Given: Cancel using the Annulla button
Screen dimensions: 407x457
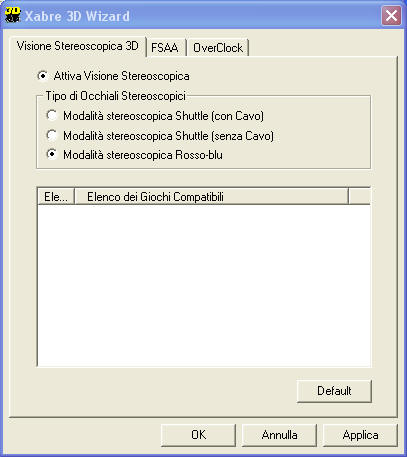Looking at the screenshot, I should [x=279, y=435].
